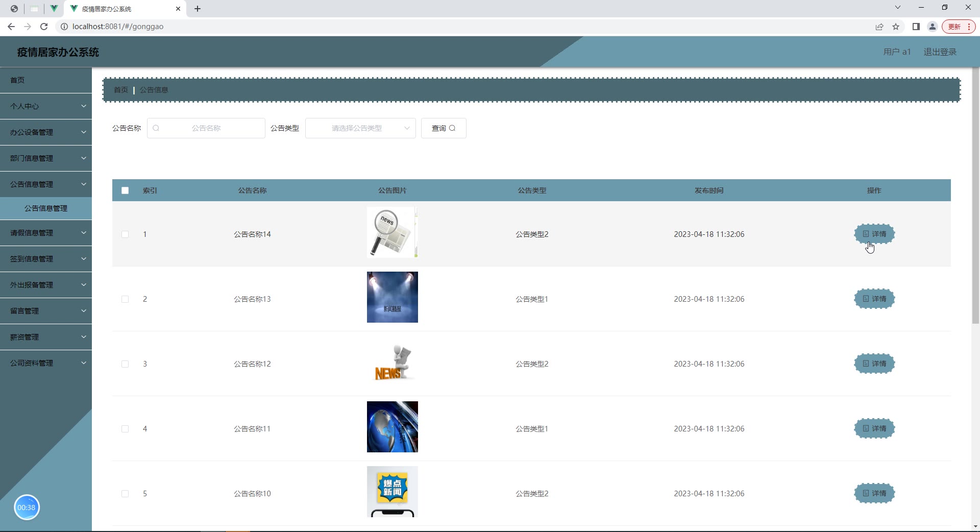Image resolution: width=980 pixels, height=532 pixels.
Task: Expand the 签到信息管理 menu
Action: tap(46, 259)
